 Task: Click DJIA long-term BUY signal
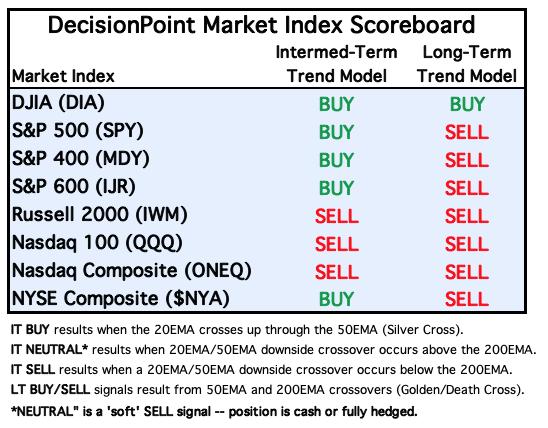coord(467,104)
